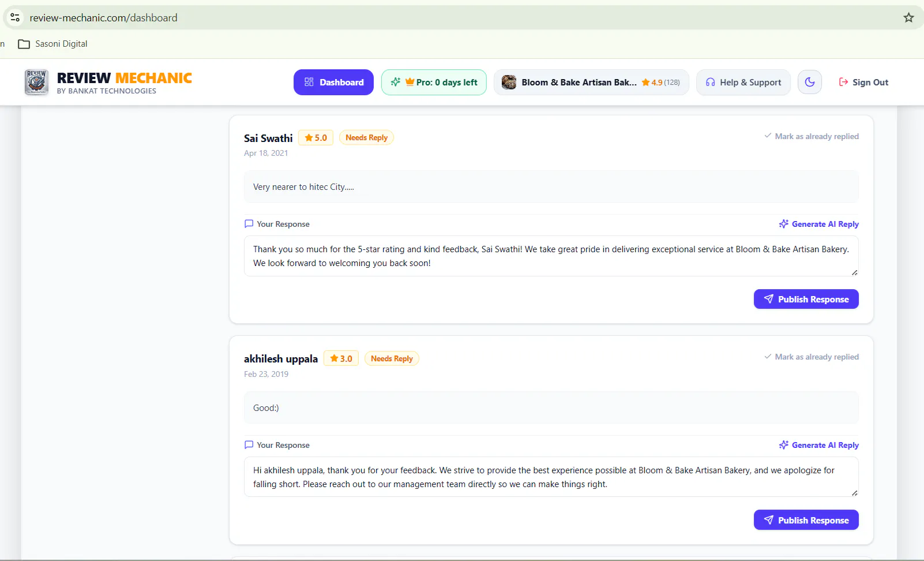Click the 4.9 (128) business rating
The image size is (924, 561).
pos(661,83)
